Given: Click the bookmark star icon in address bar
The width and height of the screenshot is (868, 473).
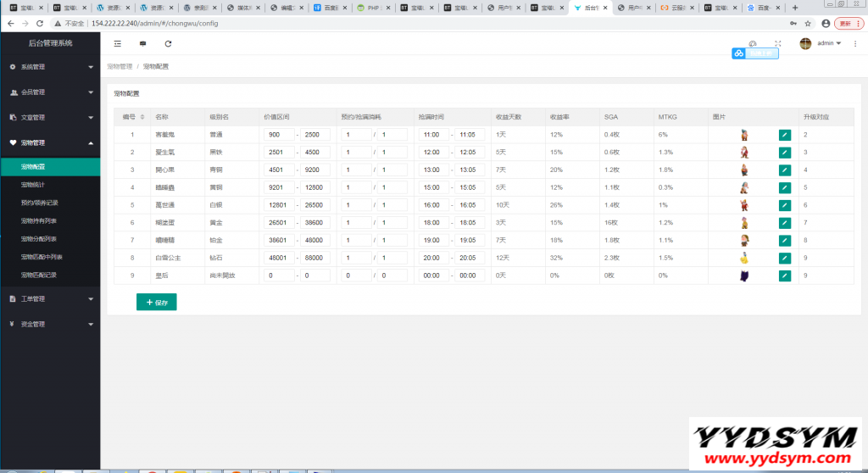Looking at the screenshot, I should pyautogui.click(x=808, y=23).
